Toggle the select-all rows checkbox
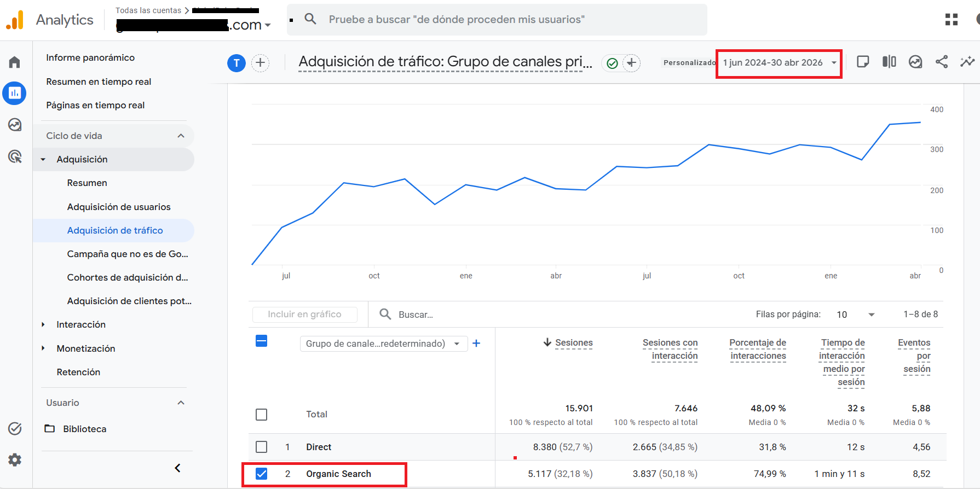Viewport: 980px width, 489px height. (262, 341)
